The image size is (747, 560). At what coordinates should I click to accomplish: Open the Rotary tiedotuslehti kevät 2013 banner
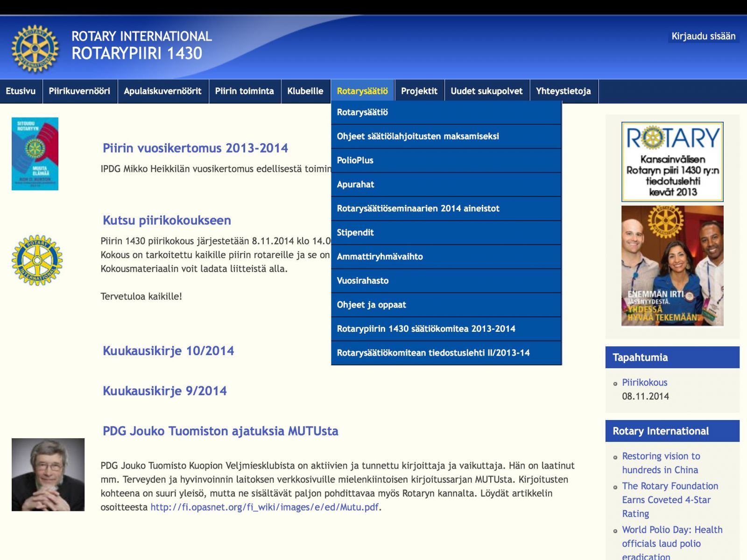click(x=672, y=162)
